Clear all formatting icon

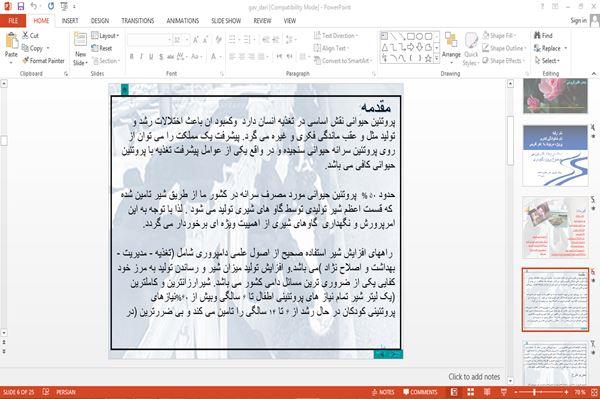218,40
